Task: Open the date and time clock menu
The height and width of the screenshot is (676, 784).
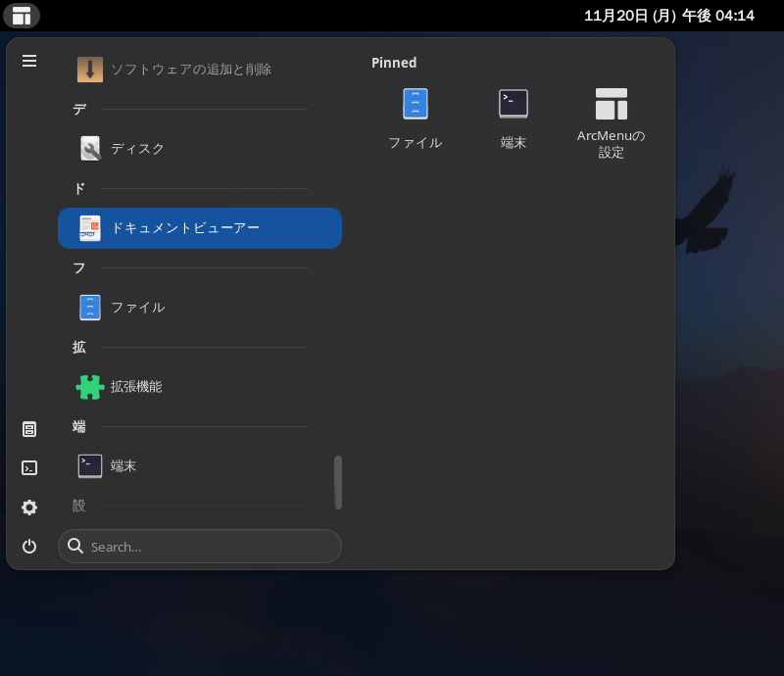Action: (669, 16)
